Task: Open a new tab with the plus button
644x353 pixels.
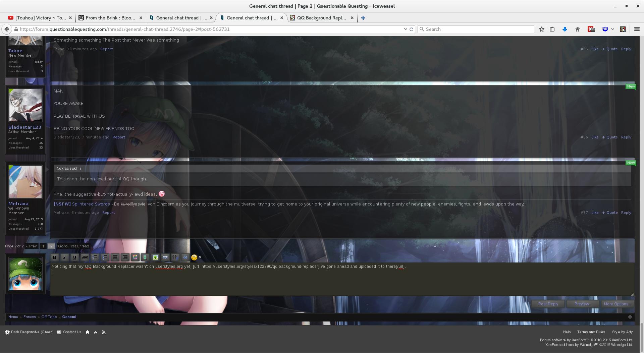Action: (363, 18)
